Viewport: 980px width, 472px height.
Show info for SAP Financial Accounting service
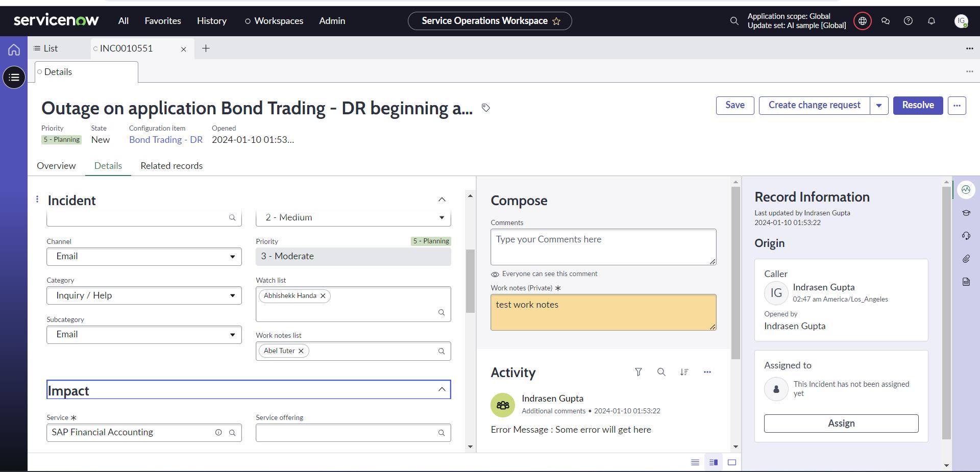[x=218, y=432]
